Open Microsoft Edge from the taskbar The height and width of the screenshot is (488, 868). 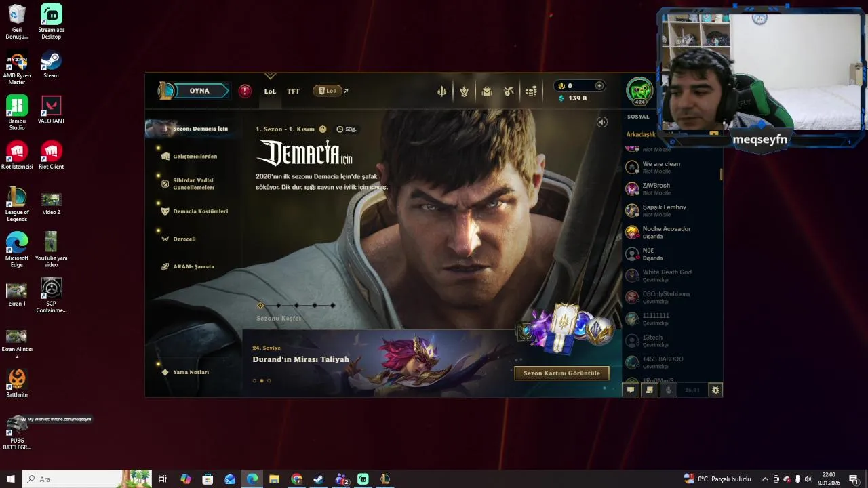pos(252,479)
